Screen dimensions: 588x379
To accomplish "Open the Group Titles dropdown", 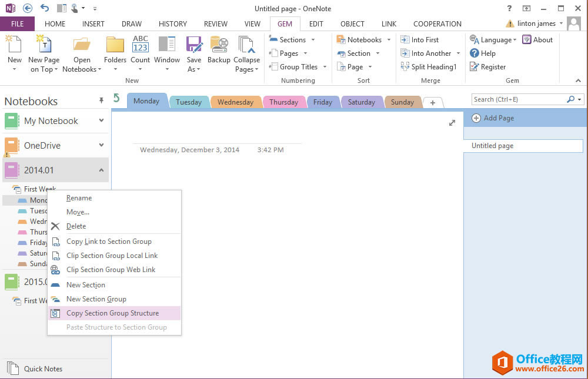I will [297, 67].
